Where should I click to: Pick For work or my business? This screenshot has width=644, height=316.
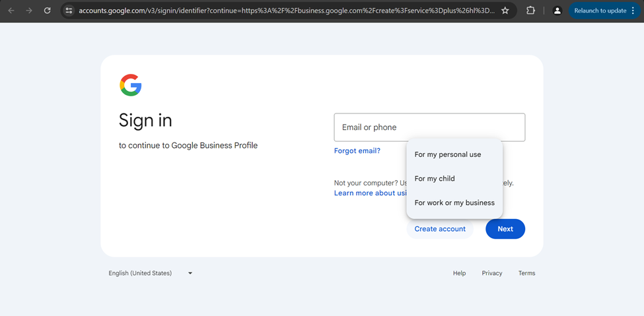pyautogui.click(x=454, y=203)
